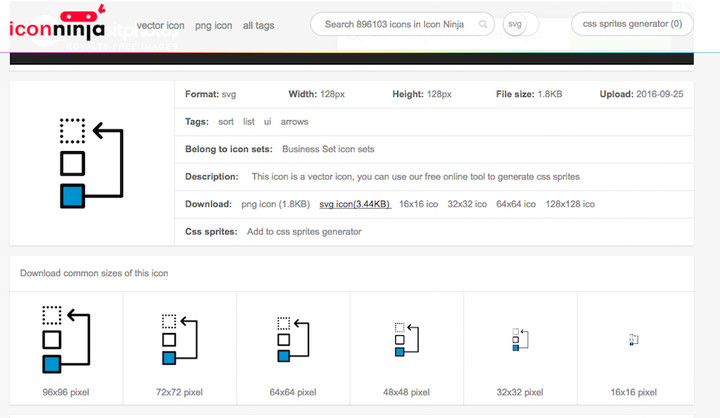The height and width of the screenshot is (418, 720).
Task: Open the png icon menu
Action: pyautogui.click(x=214, y=26)
